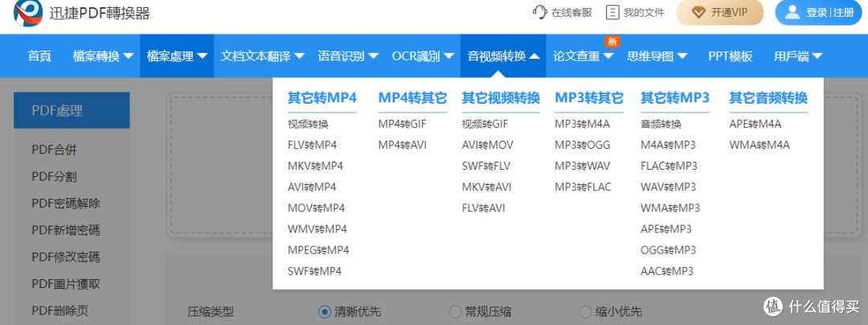Open PDF新增密碼 in the sidebar
Viewport: 868px width, 325px height.
click(66, 230)
